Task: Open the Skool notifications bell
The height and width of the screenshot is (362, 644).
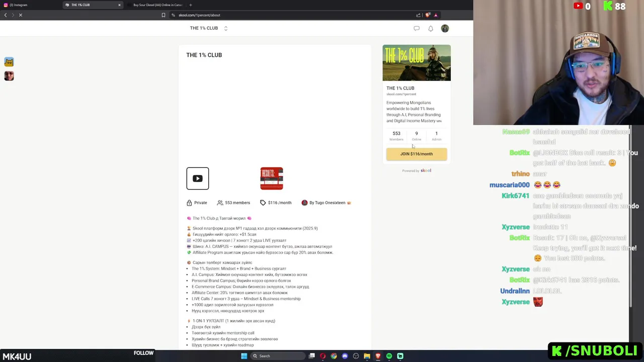Action: pyautogui.click(x=431, y=28)
